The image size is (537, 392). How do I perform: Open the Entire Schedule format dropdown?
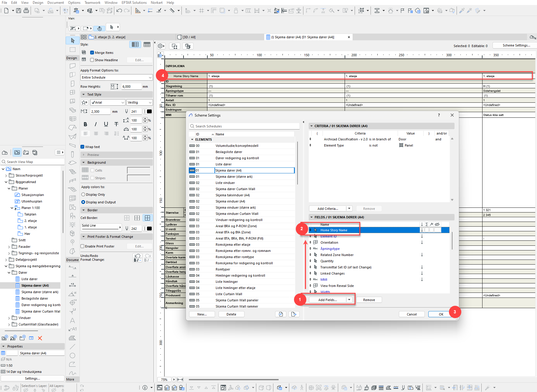[x=117, y=77]
